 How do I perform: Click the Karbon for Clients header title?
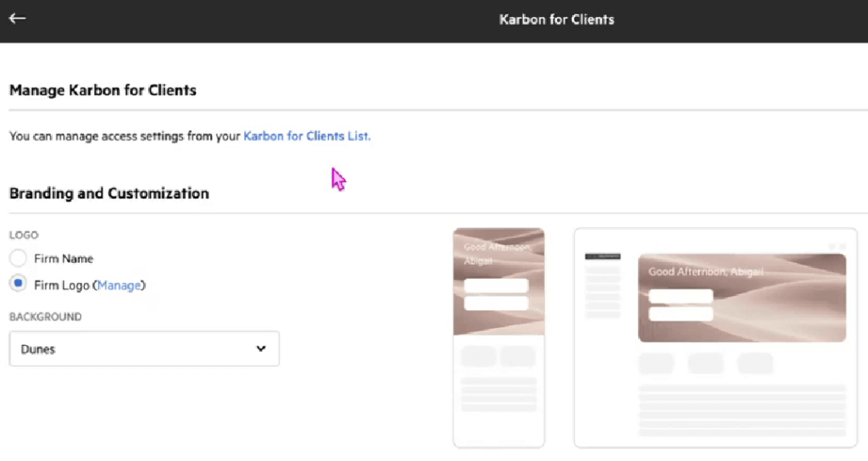pyautogui.click(x=556, y=19)
